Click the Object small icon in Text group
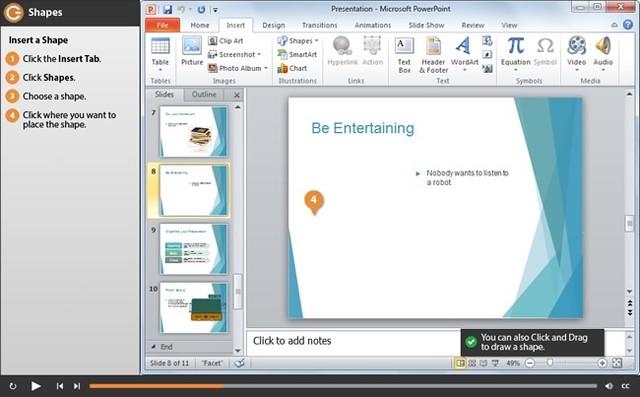 (487, 68)
